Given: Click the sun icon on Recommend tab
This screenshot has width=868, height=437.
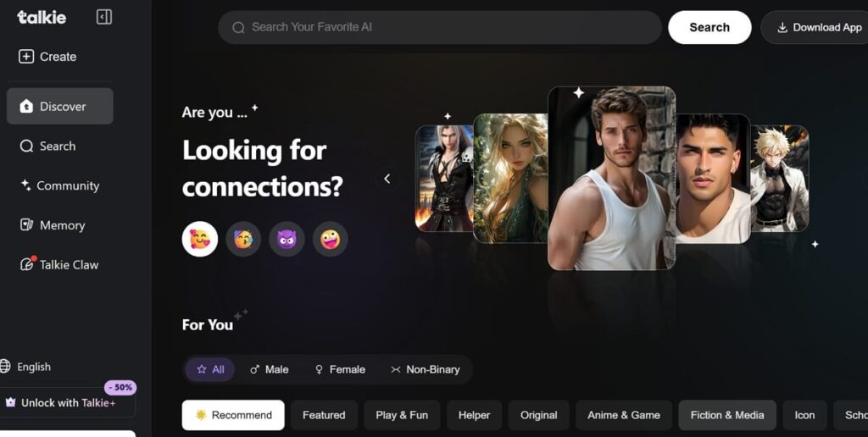Looking at the screenshot, I should [x=201, y=415].
